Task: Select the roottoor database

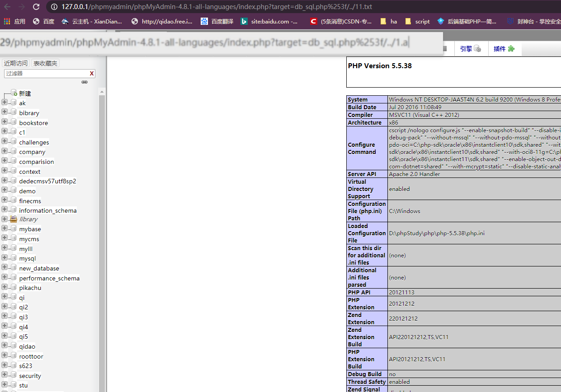Action: click(x=31, y=356)
